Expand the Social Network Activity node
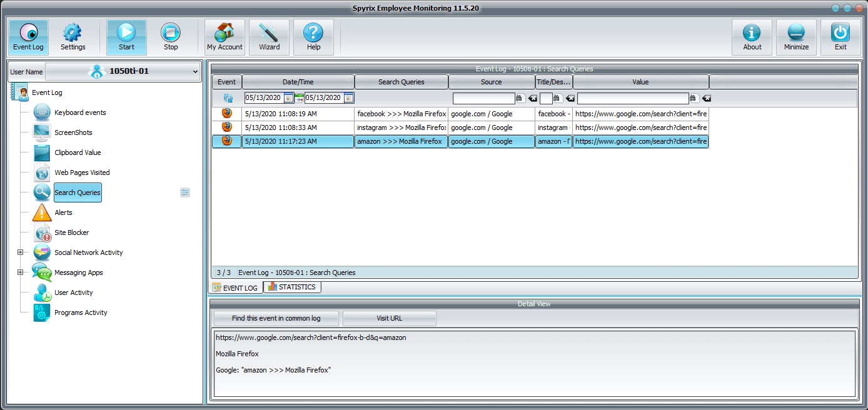The width and height of the screenshot is (868, 410). [x=20, y=252]
